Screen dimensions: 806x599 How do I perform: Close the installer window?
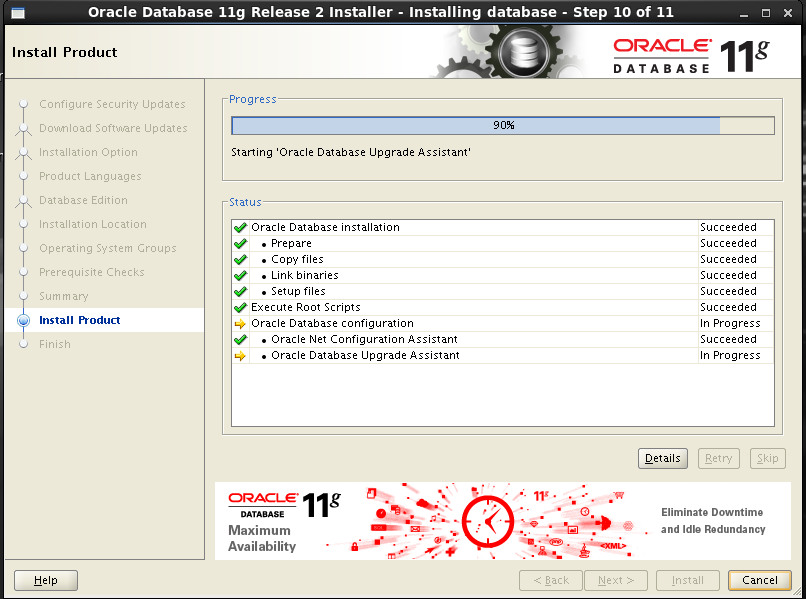tap(787, 13)
